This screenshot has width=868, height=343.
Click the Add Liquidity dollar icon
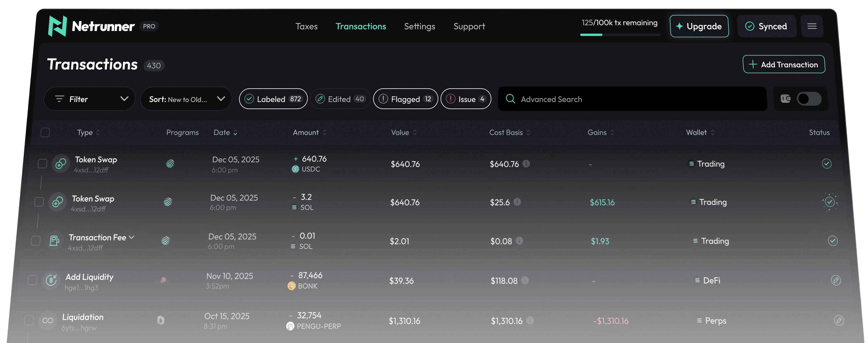pyautogui.click(x=51, y=280)
